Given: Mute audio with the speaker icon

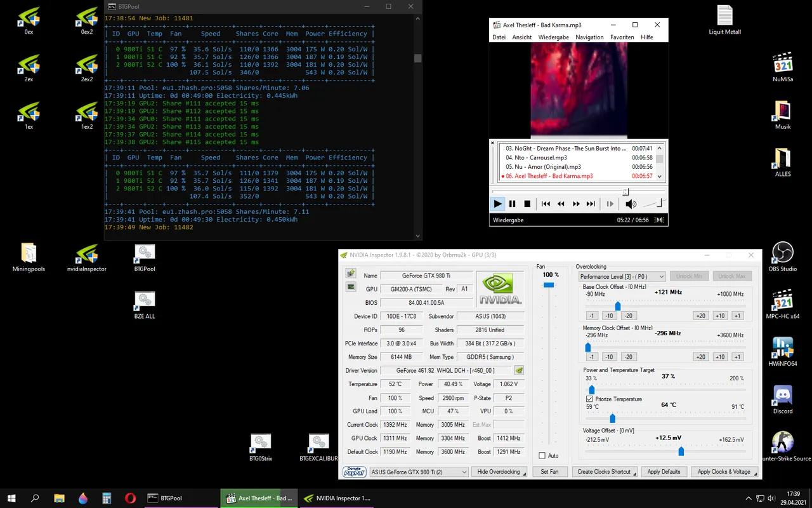Looking at the screenshot, I should (631, 204).
